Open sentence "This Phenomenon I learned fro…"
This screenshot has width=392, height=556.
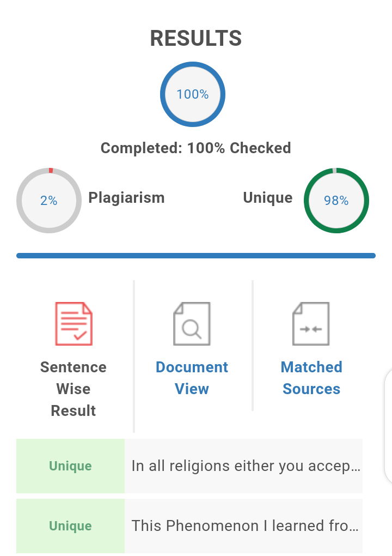(243, 526)
